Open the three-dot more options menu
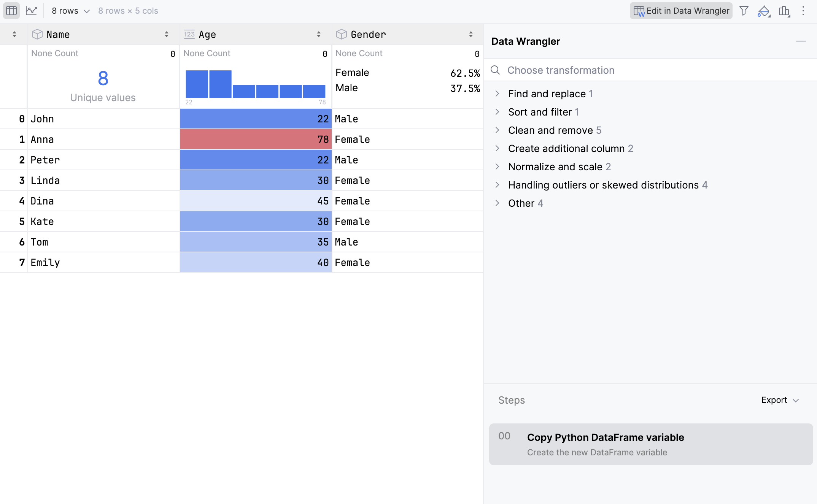Image resolution: width=817 pixels, height=504 pixels. coord(804,11)
